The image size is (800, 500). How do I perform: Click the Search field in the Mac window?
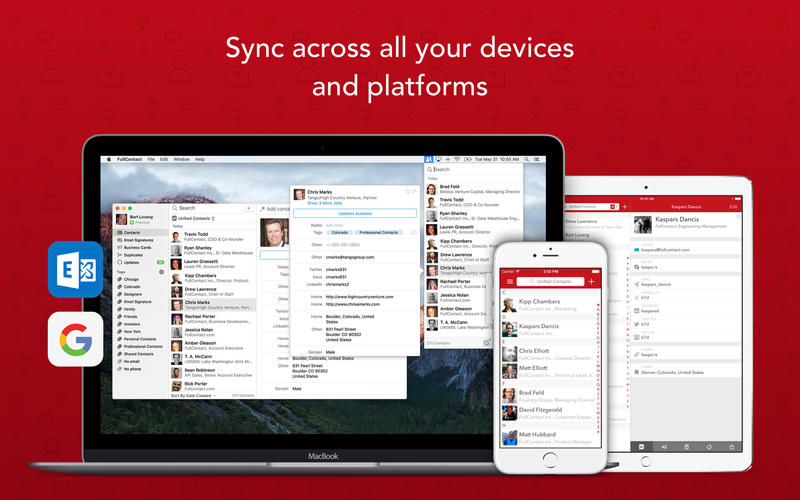click(x=207, y=208)
